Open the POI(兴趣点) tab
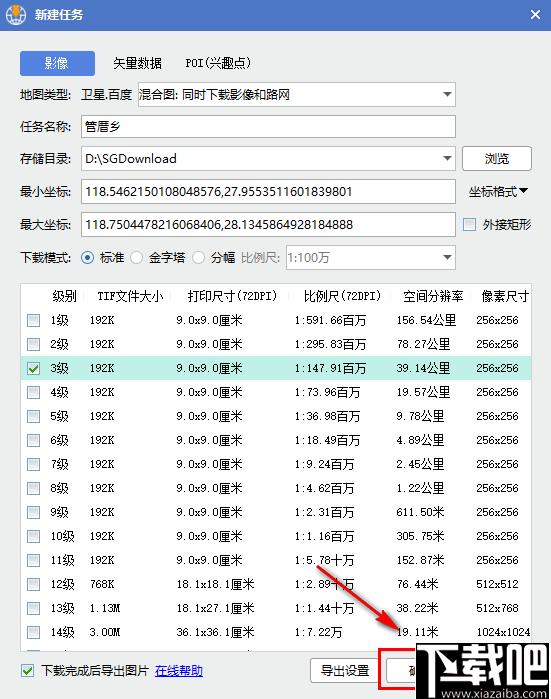551x699 pixels. (218, 63)
